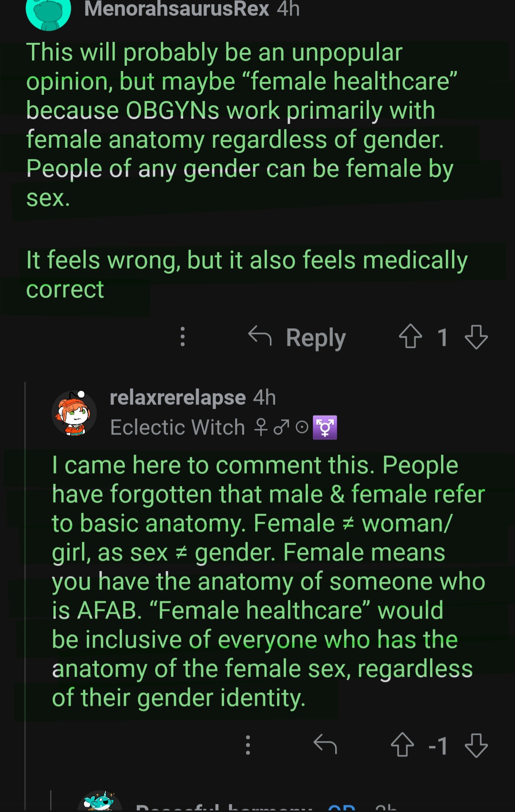Upvote relaxrerelapse's comment
515x812 pixels.
click(402, 745)
